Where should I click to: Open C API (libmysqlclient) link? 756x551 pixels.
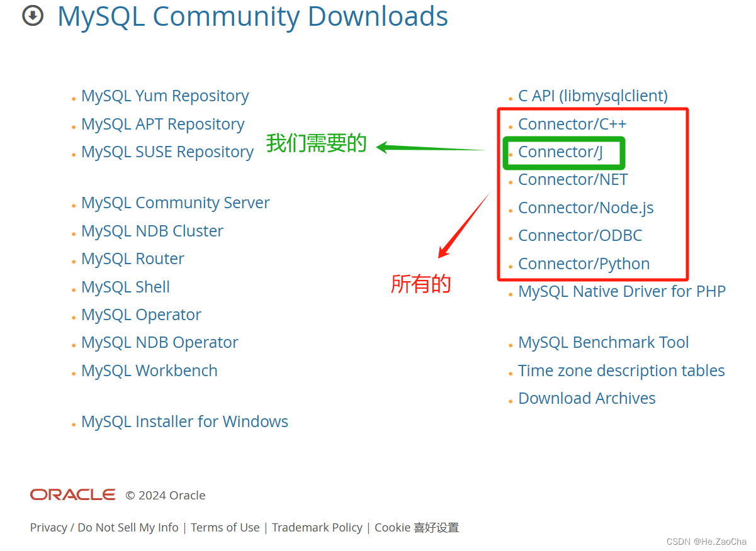point(593,96)
